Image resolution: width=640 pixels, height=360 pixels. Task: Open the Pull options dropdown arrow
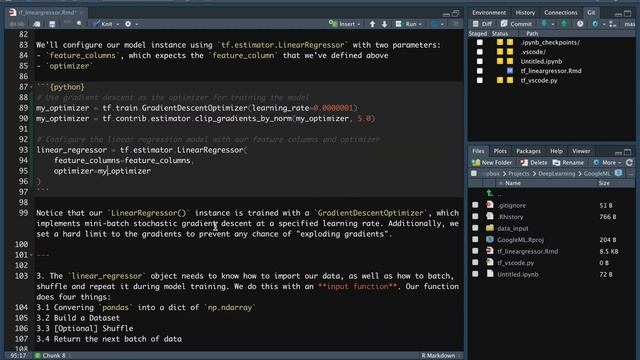pyautogui.click(x=553, y=24)
